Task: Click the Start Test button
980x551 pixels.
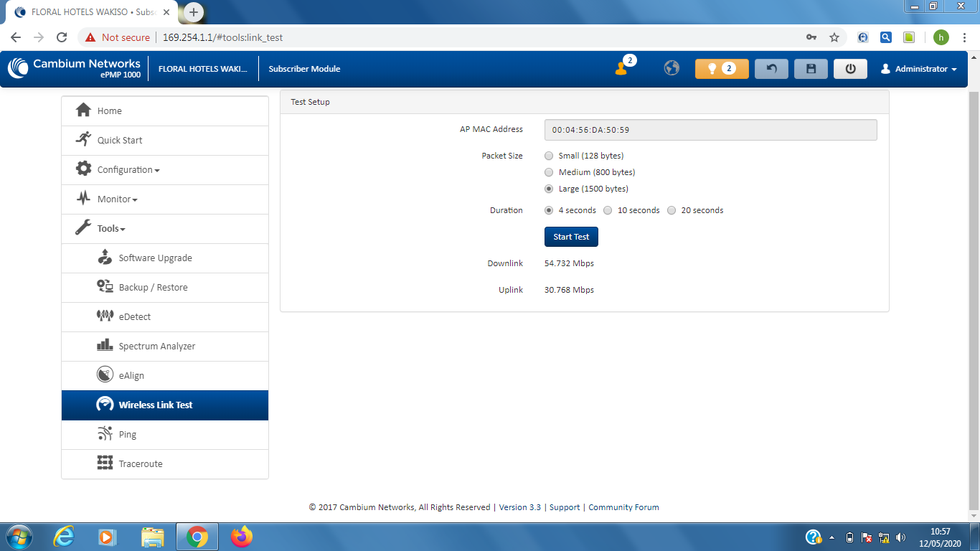Action: point(571,237)
